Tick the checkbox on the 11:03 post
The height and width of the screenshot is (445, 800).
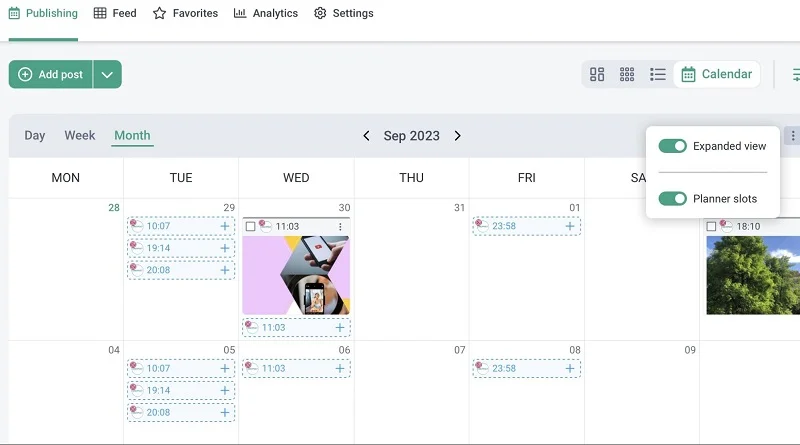tap(250, 227)
